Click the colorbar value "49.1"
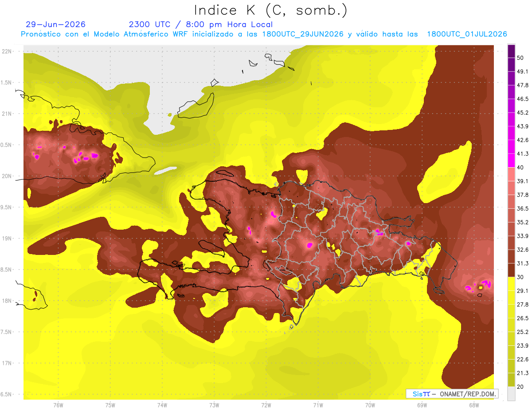Image resolution: width=532 pixels, height=411 pixels. click(x=523, y=71)
